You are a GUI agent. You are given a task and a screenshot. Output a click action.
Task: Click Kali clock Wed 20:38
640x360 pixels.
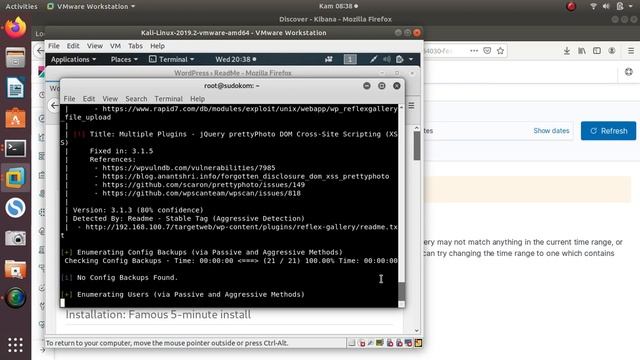tap(236, 59)
